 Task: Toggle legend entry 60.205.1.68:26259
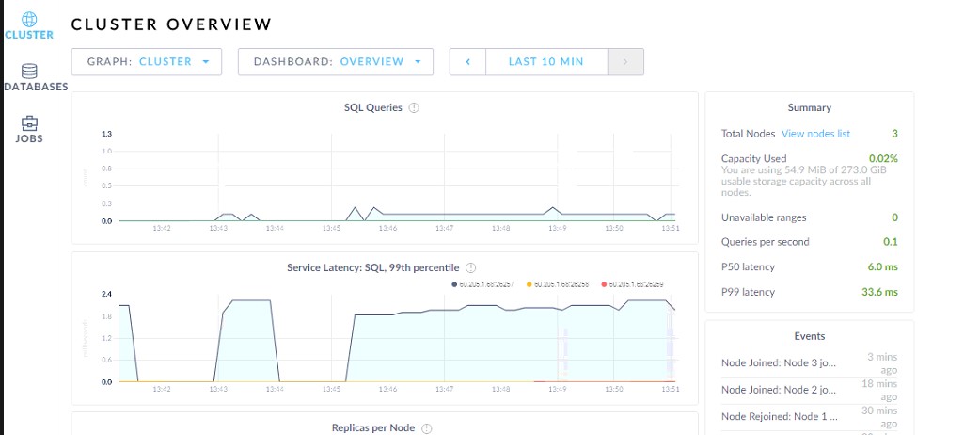pyautogui.click(x=632, y=284)
